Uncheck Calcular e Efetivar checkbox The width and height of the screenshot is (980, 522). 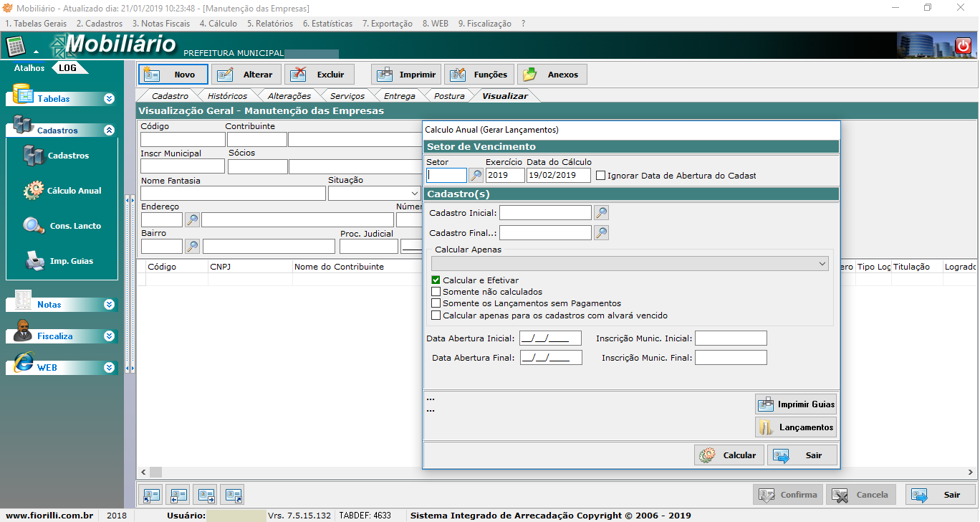[436, 280]
